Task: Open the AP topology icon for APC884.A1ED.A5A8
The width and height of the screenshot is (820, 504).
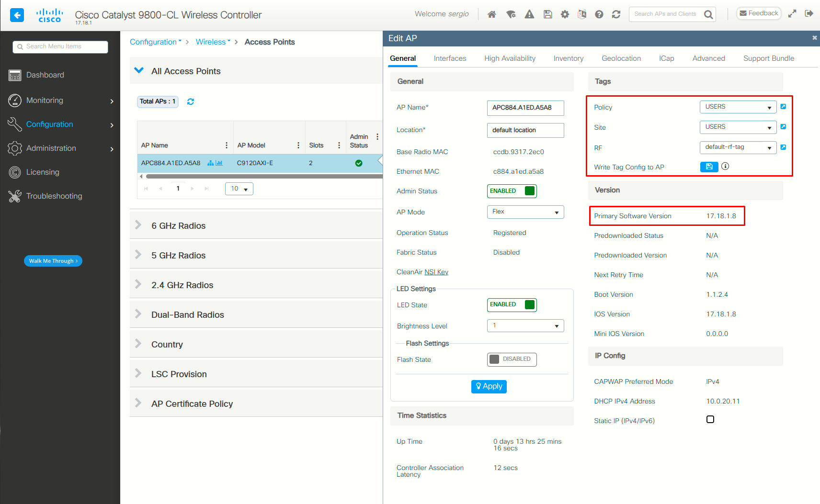Action: tap(210, 163)
